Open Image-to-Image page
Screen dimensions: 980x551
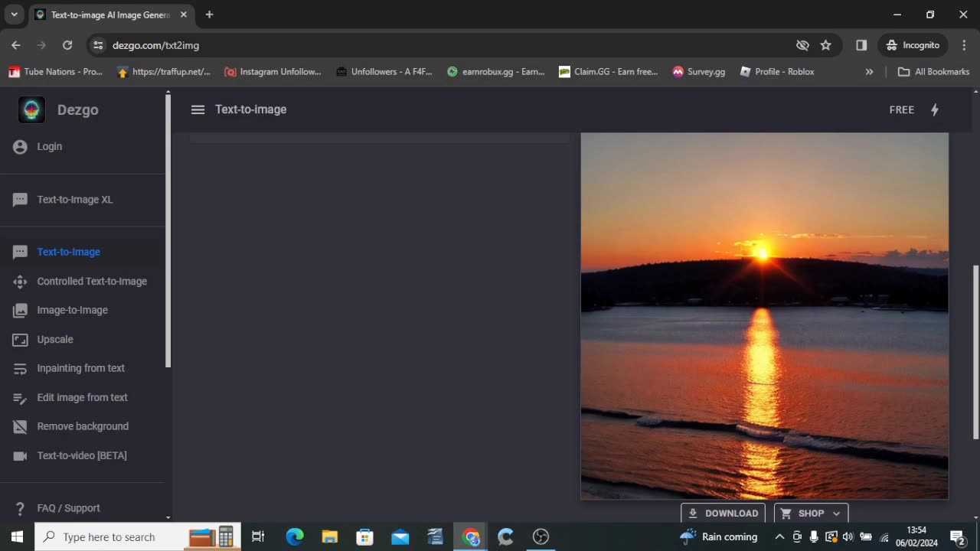click(73, 310)
